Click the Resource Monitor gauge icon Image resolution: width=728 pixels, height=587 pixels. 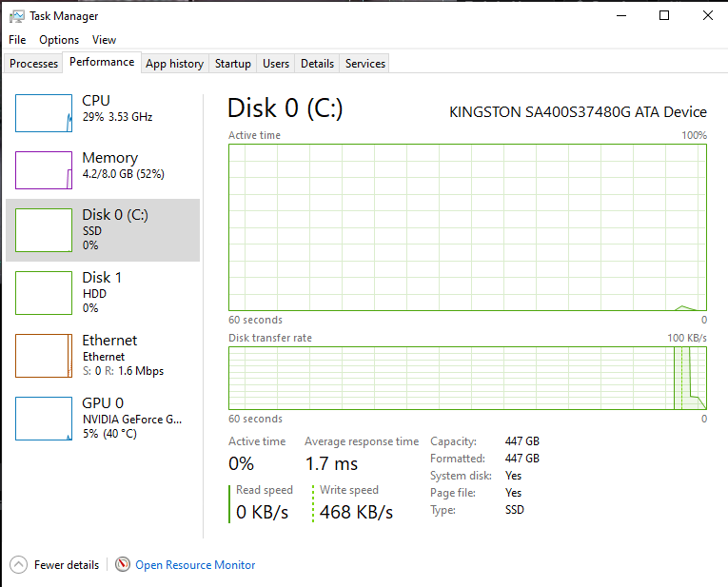(x=123, y=564)
